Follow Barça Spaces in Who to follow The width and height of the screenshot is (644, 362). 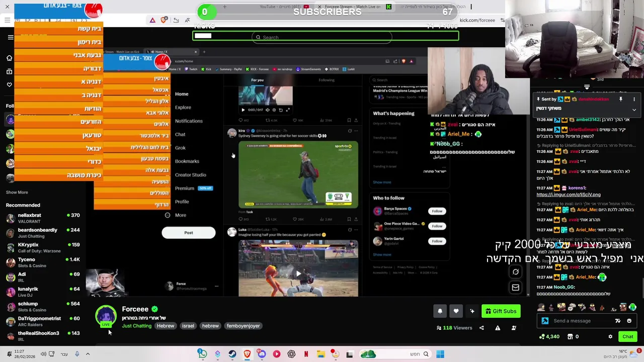(437, 211)
